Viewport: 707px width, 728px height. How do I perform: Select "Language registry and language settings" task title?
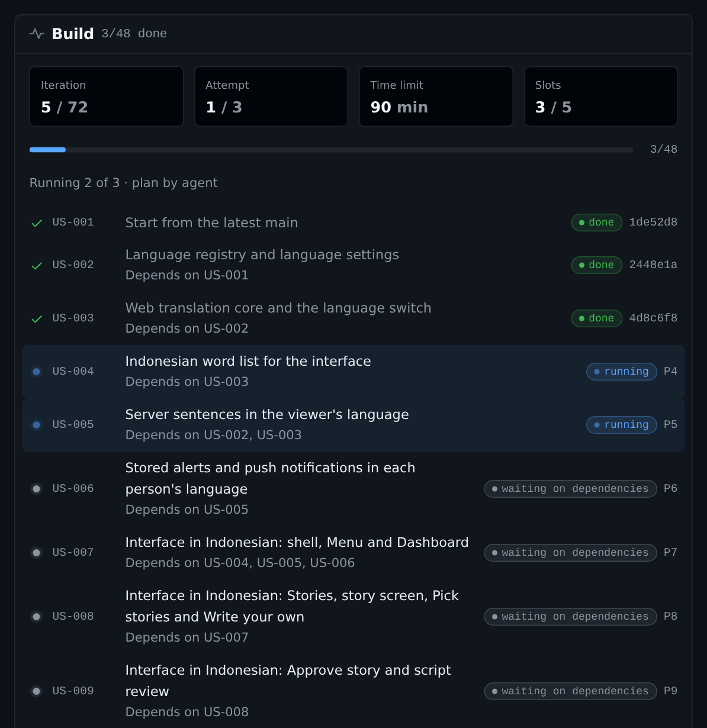click(x=262, y=255)
